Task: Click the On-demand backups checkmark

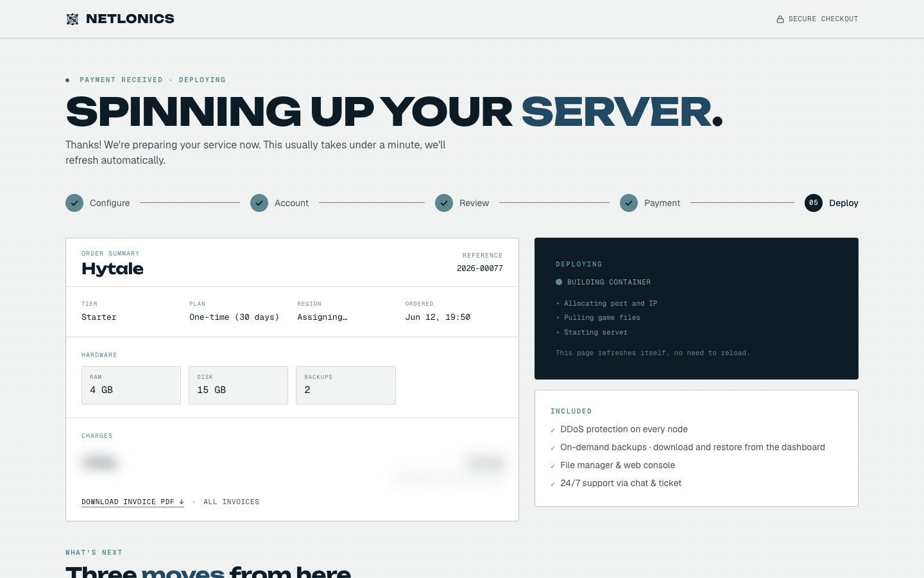Action: click(x=552, y=448)
